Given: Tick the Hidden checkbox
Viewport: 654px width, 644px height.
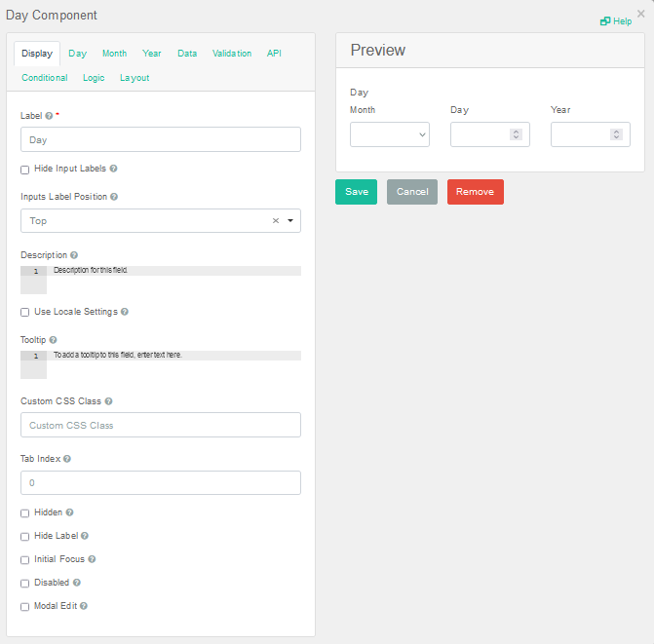Looking at the screenshot, I should pos(25,512).
